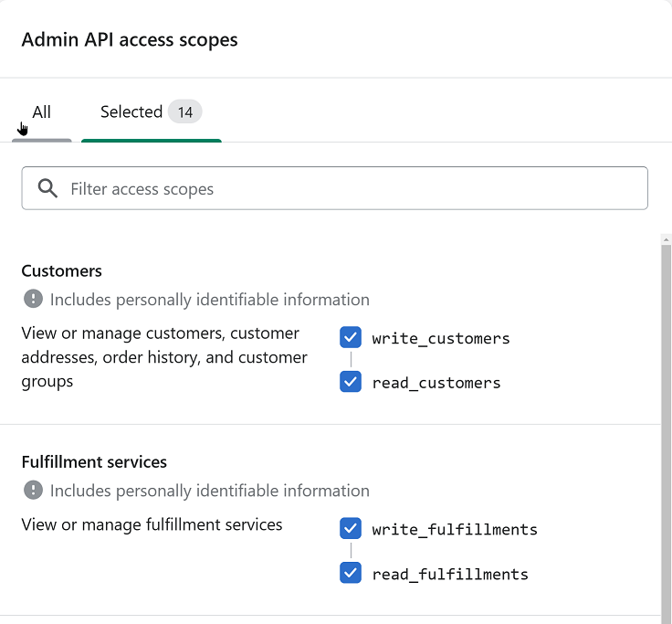Open the Selected tab
This screenshot has width=672, height=624.
point(131,112)
